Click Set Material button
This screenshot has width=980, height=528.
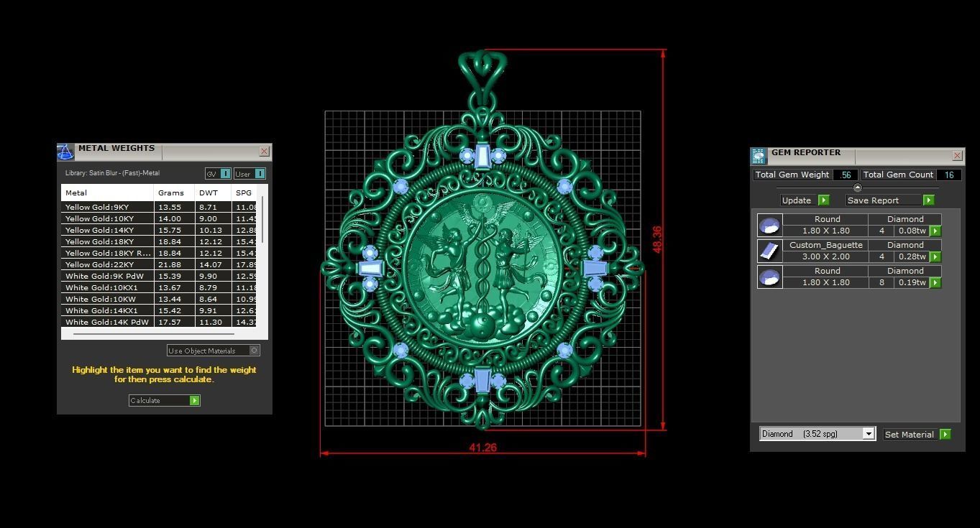[917, 435]
